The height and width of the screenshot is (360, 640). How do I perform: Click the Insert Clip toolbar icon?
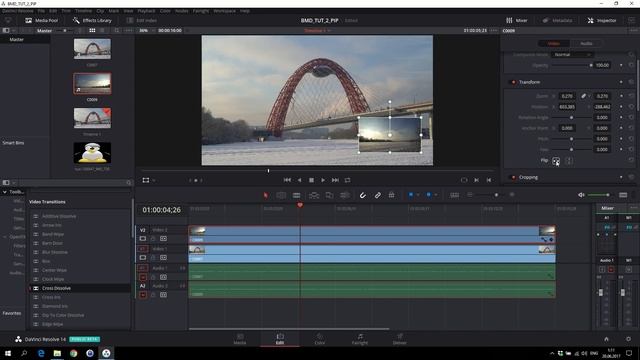(x=314, y=196)
